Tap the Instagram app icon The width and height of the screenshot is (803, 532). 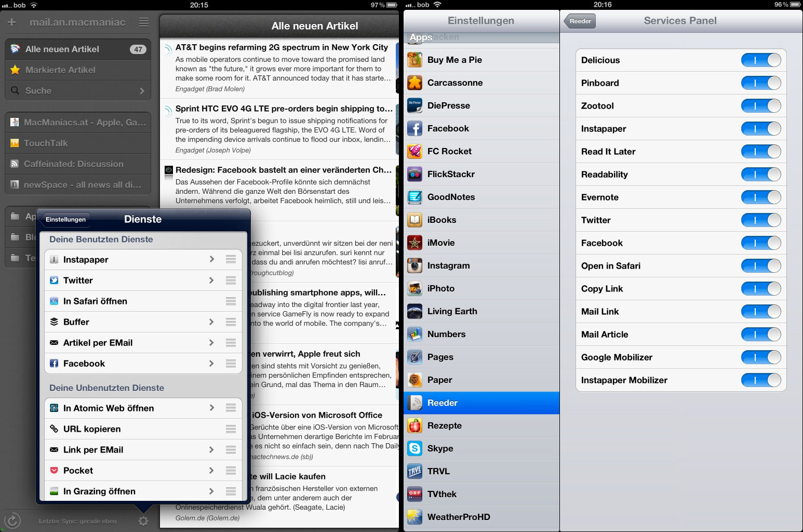(x=414, y=265)
